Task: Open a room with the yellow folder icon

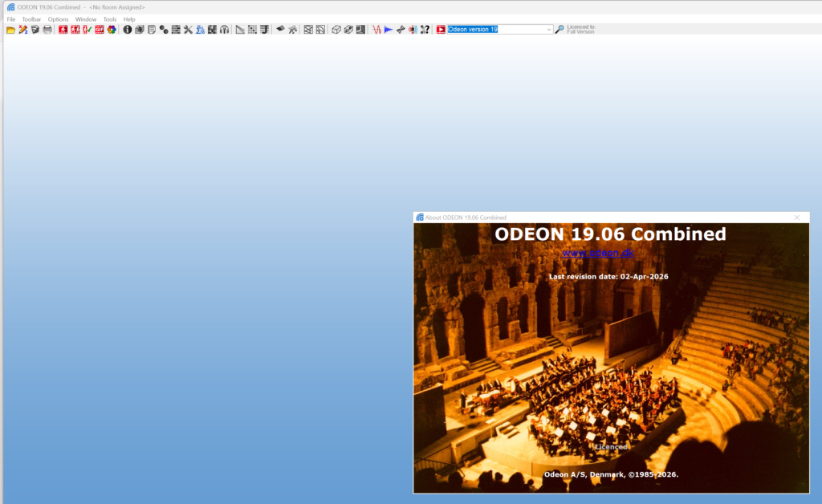Action: pyautogui.click(x=10, y=30)
